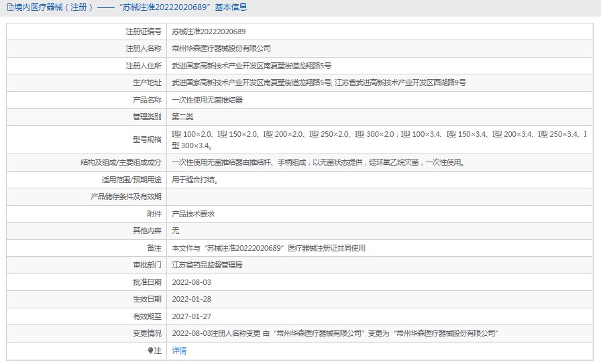Click the 生效日期 row label

(147, 299)
